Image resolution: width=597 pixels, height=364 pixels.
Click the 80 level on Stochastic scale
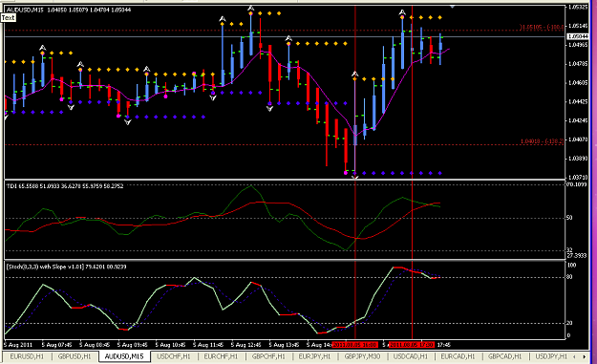[569, 277]
